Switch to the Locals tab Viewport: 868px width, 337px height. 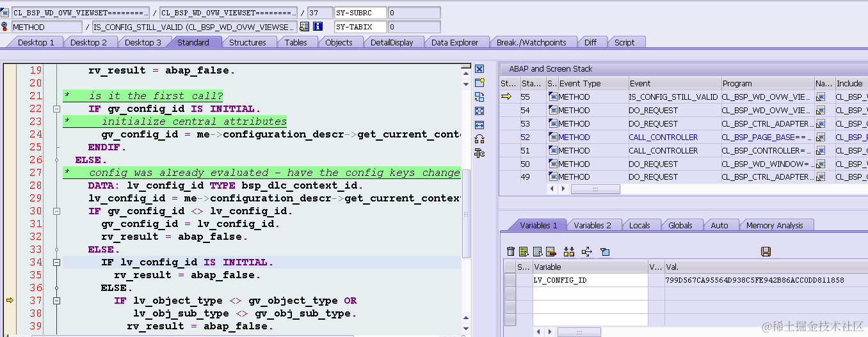pos(639,225)
